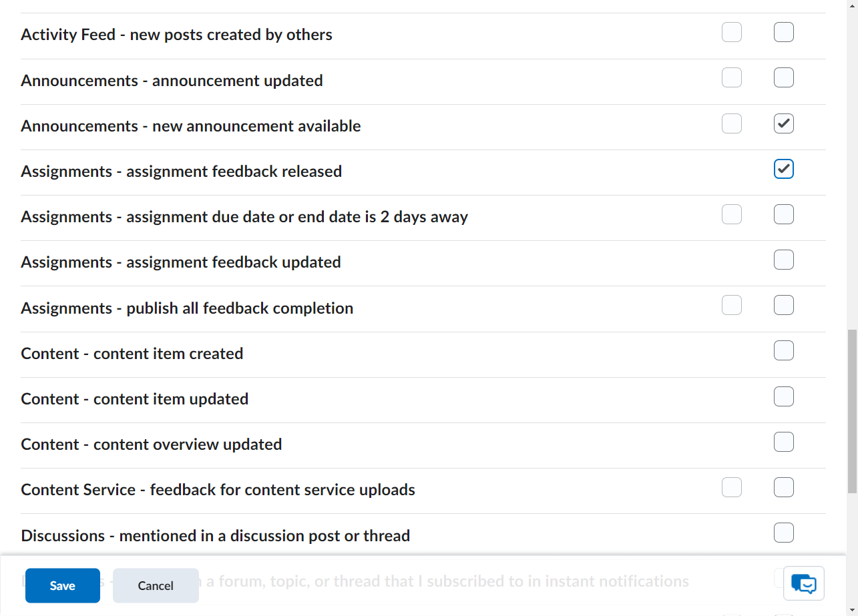Enable assignment feedback updated checkbox
The height and width of the screenshot is (616, 858).
[x=784, y=260]
